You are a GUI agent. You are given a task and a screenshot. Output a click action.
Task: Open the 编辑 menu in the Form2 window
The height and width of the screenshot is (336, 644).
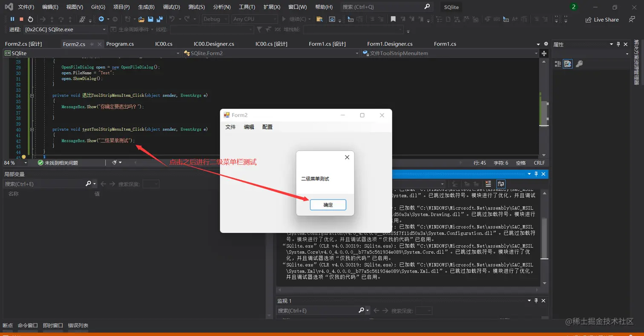[x=249, y=127]
